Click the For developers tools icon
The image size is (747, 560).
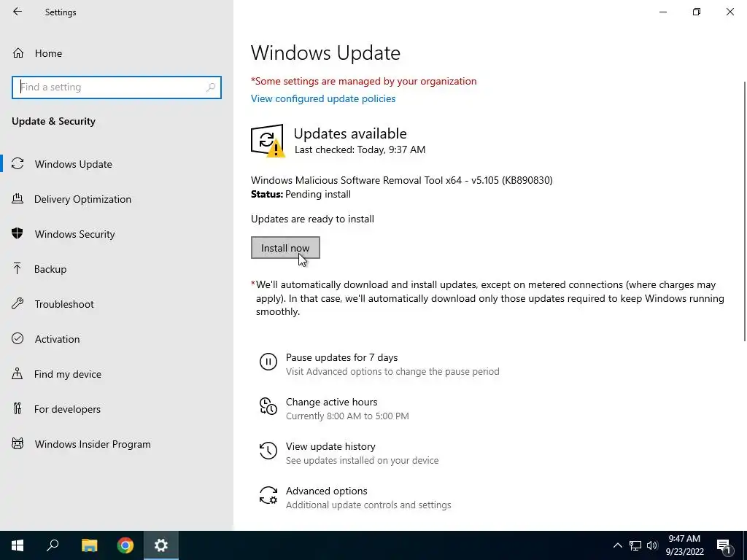coord(18,408)
